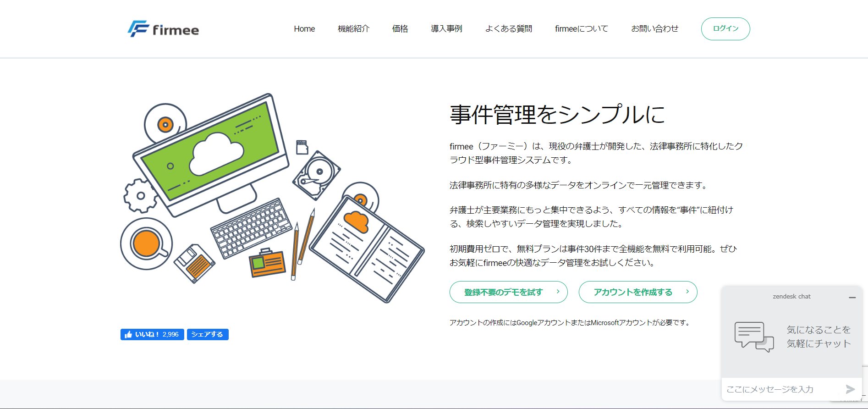Click the paragraph starting 初期費用ゼロで
Viewport: 868px width, 409px height.
click(x=593, y=256)
